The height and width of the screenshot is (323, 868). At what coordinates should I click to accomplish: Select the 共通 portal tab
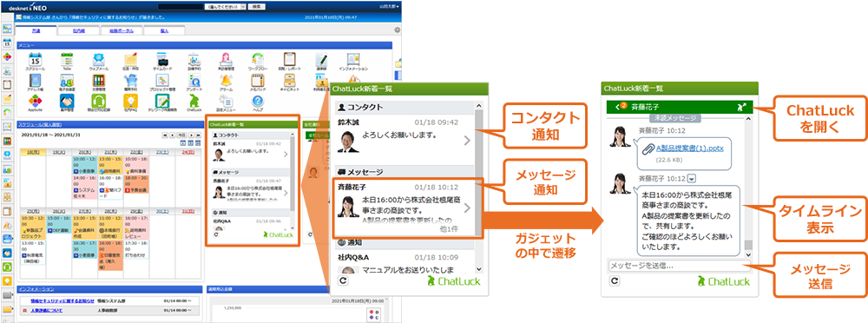(36, 31)
